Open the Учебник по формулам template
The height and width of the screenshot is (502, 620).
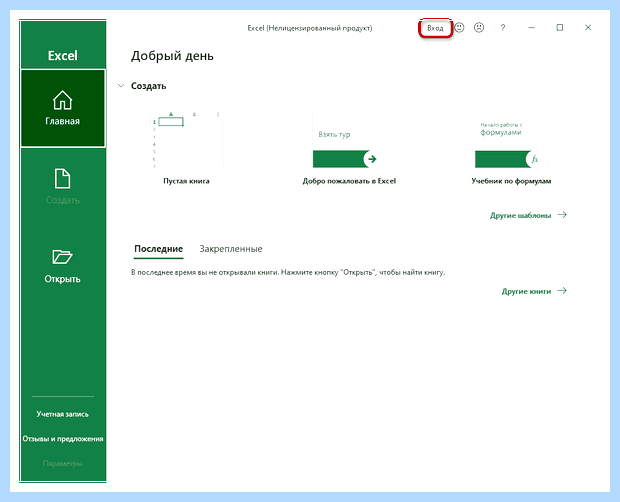pyautogui.click(x=511, y=148)
